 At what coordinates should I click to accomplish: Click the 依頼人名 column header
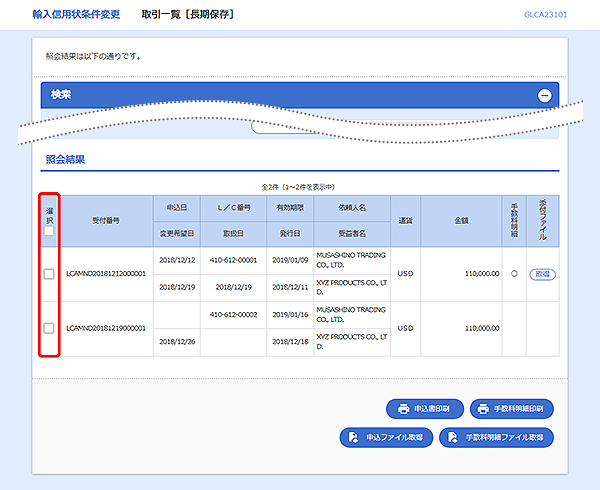coord(352,208)
